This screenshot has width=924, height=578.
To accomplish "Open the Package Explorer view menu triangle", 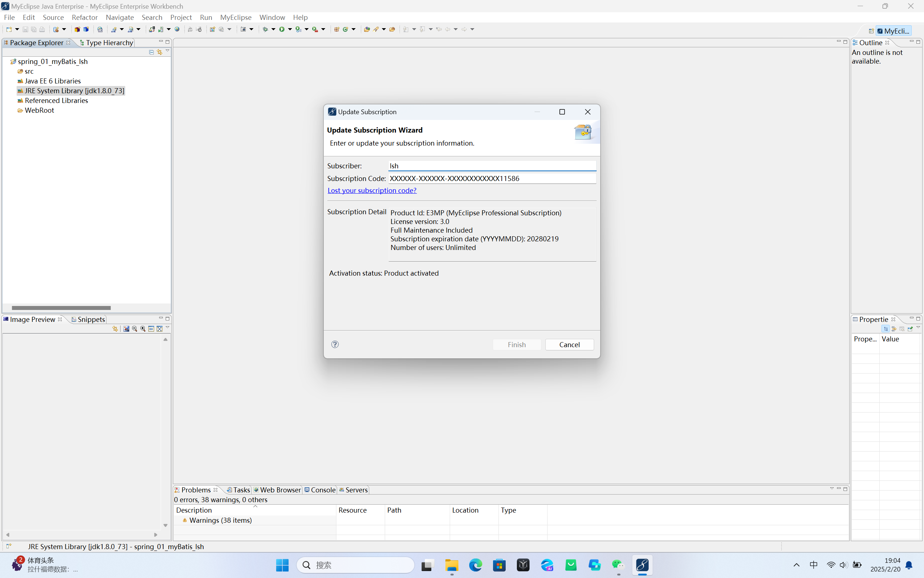I will pos(167,51).
